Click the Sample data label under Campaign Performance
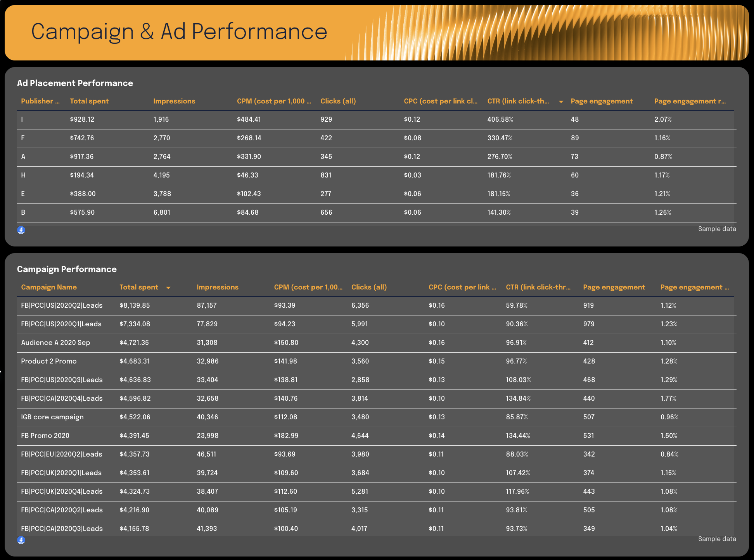 click(x=717, y=539)
